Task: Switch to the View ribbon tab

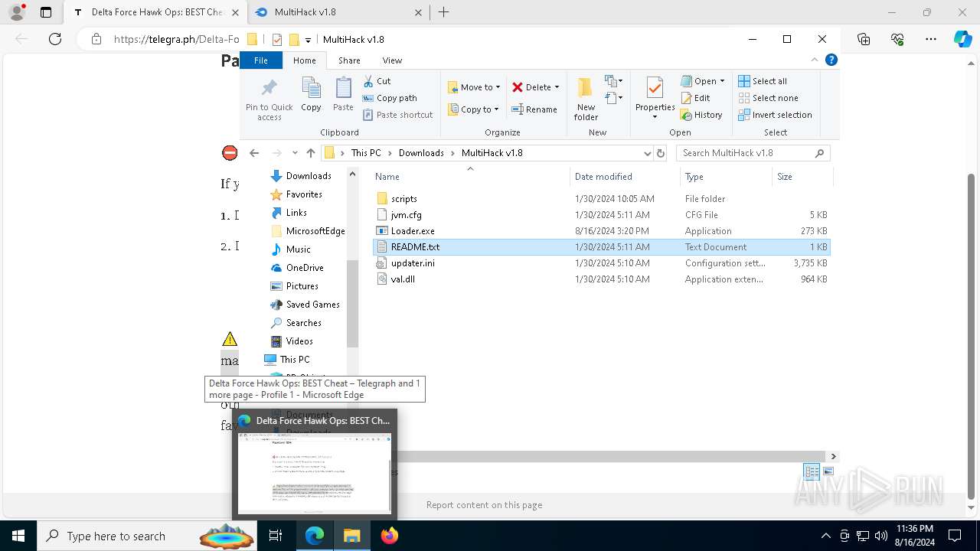Action: tap(392, 60)
